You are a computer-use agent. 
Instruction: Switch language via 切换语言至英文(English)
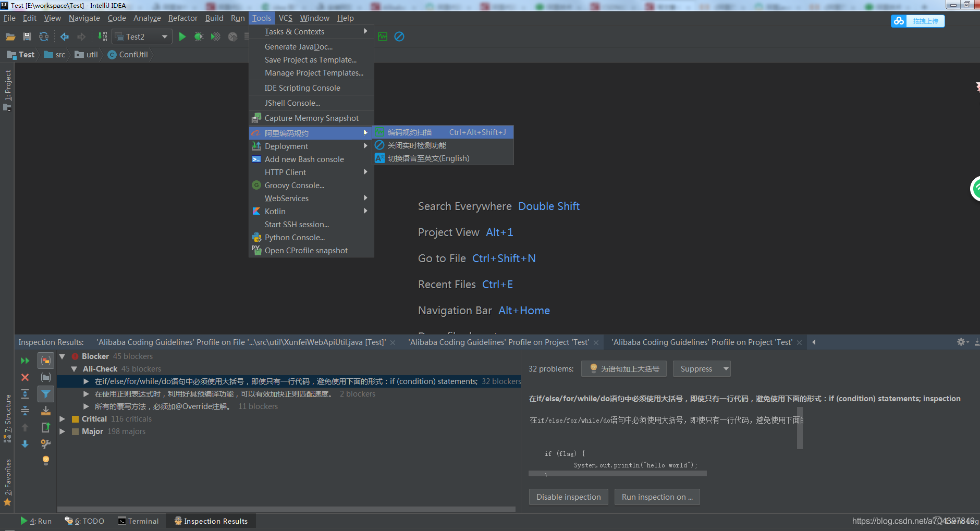click(443, 158)
